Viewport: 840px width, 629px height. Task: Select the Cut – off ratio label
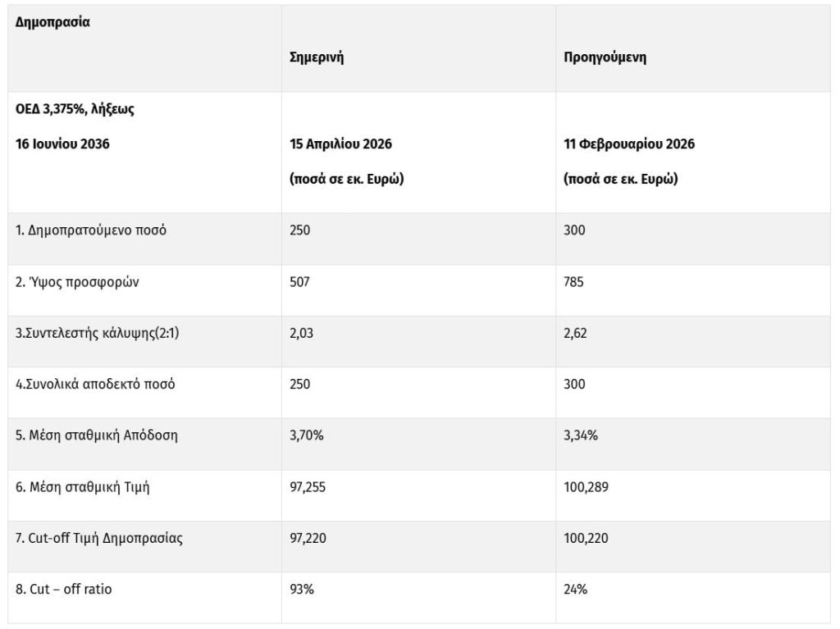[64, 589]
